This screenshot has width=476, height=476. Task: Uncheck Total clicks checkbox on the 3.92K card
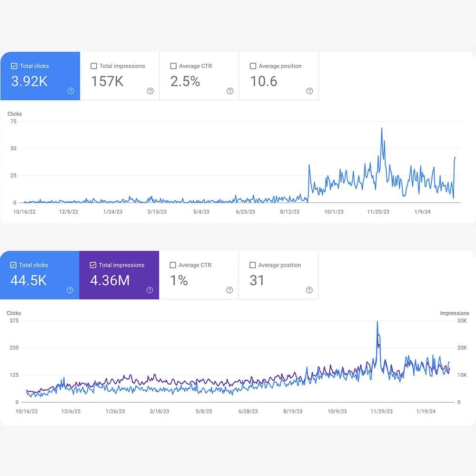[x=14, y=66]
